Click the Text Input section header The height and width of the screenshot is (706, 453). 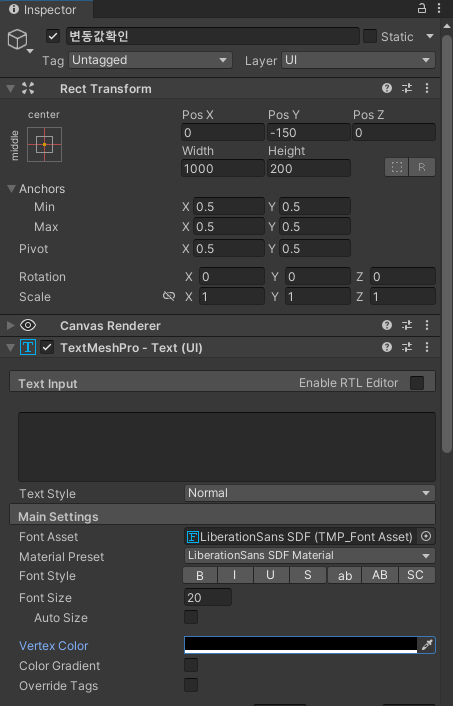(222, 381)
